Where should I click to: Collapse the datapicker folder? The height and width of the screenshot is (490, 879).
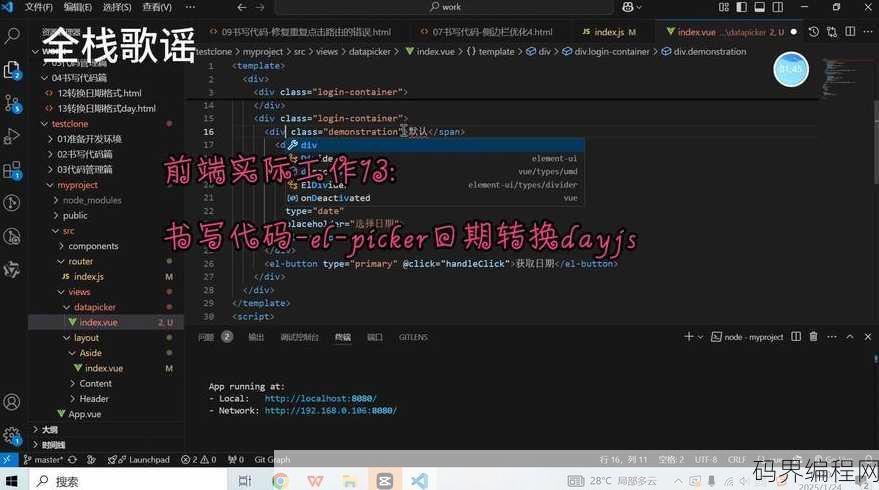click(x=94, y=307)
